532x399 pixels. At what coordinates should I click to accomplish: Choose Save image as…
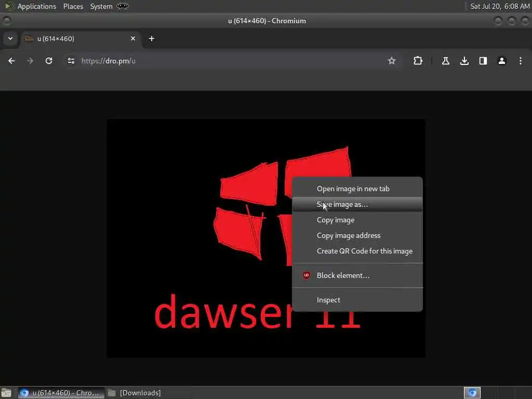coord(357,204)
